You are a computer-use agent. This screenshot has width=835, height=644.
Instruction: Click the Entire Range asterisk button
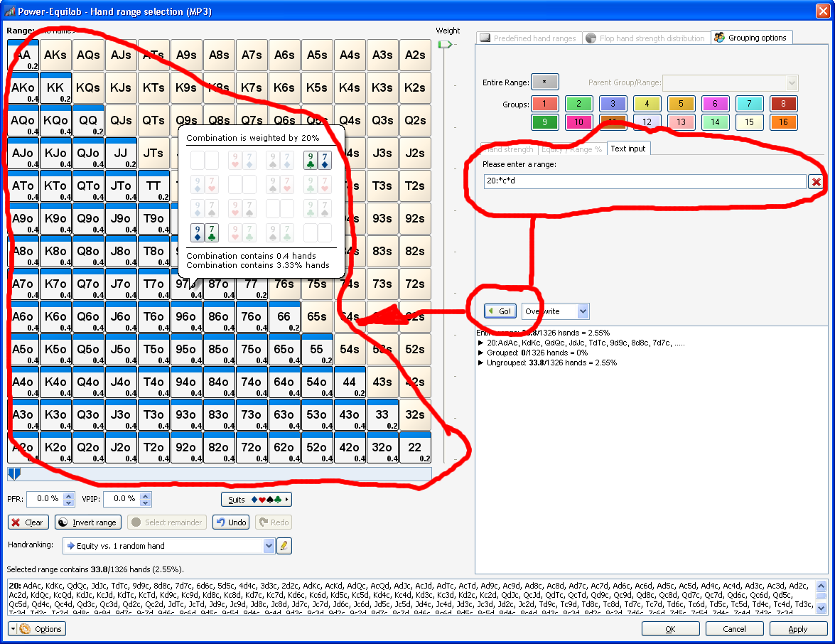545,82
